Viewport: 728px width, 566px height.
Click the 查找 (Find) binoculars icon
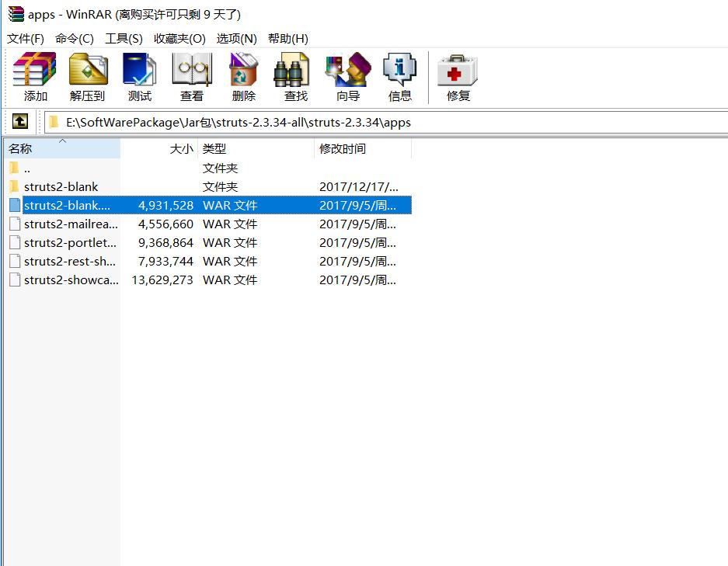pyautogui.click(x=291, y=70)
